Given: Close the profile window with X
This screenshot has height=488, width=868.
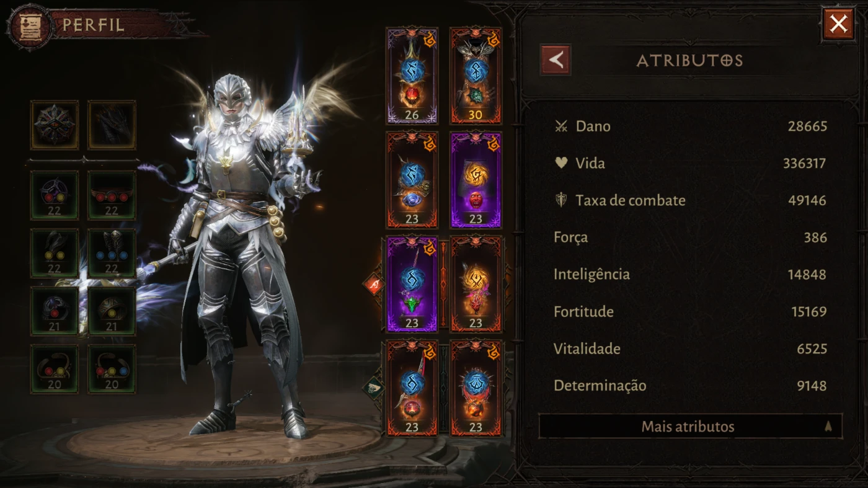Looking at the screenshot, I should [838, 24].
